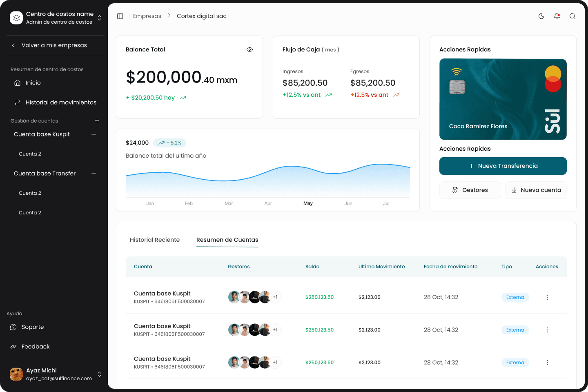Click the search magnifier icon
Image resolution: width=588 pixels, height=392 pixels.
[572, 16]
